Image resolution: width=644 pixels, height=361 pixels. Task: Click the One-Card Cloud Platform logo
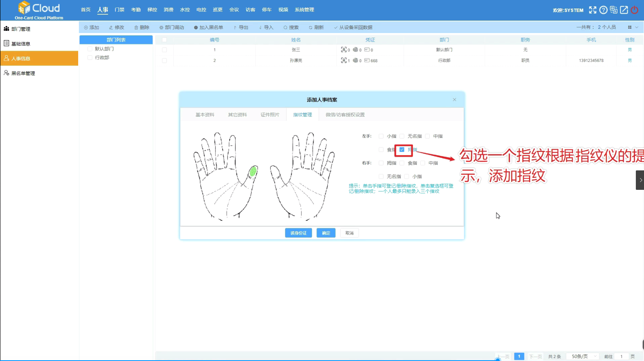[x=39, y=10]
